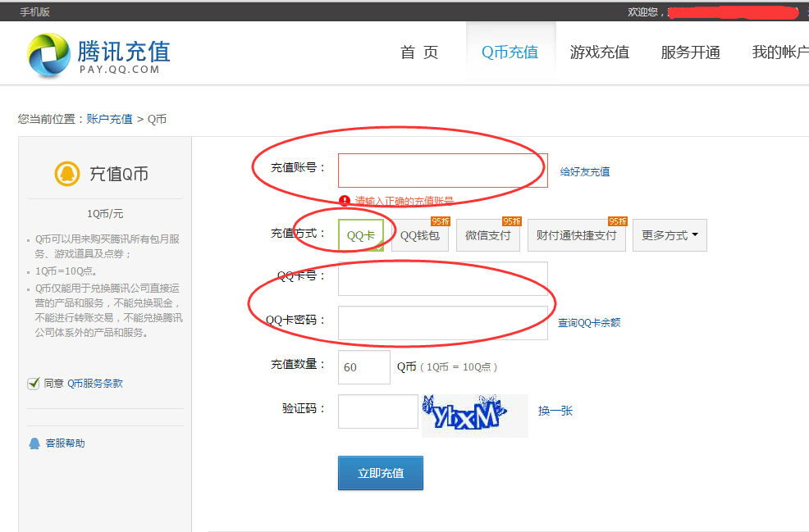The width and height of the screenshot is (809, 532).
Task: Click the 95折 badge on QQ钱包
Action: (441, 221)
